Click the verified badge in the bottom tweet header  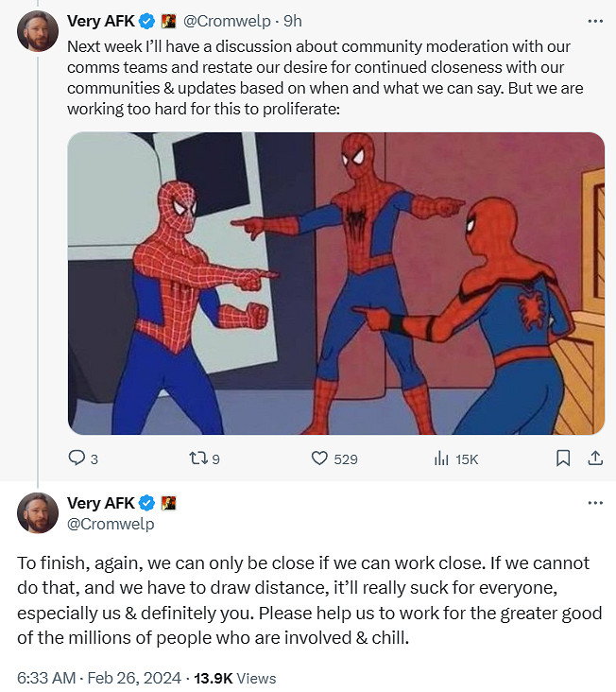pos(148,503)
